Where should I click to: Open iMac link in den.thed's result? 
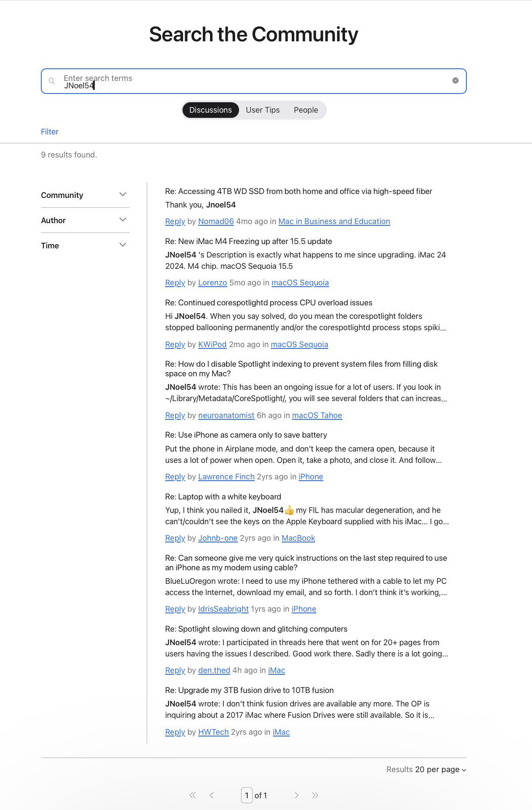pyautogui.click(x=276, y=670)
